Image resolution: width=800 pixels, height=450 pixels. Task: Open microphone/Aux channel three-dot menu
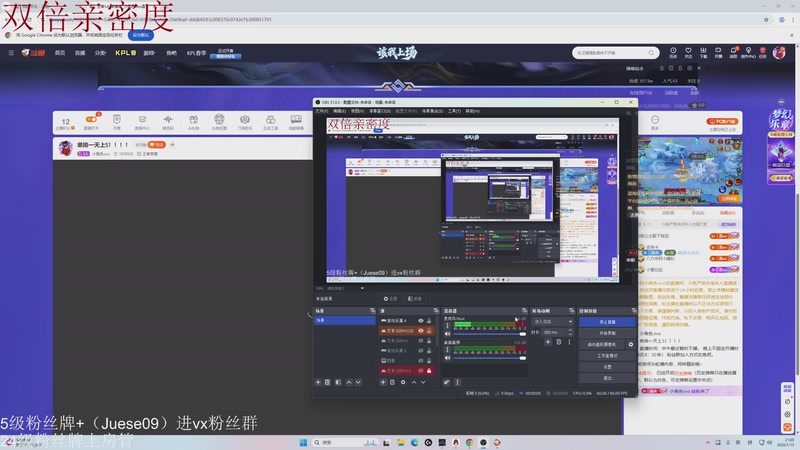(x=447, y=325)
